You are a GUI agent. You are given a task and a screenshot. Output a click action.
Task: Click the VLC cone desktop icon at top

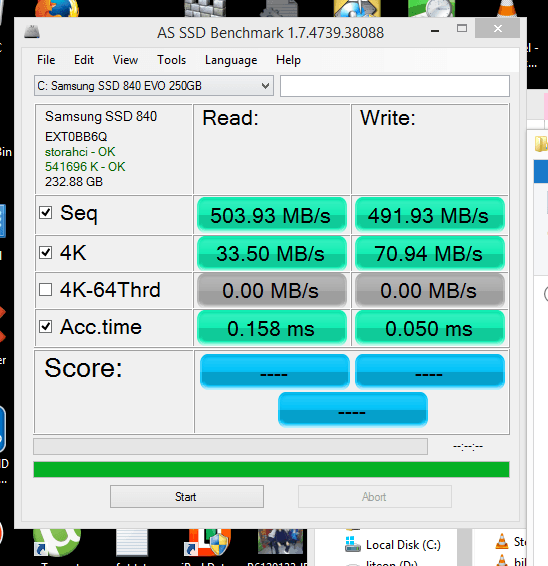point(507,8)
